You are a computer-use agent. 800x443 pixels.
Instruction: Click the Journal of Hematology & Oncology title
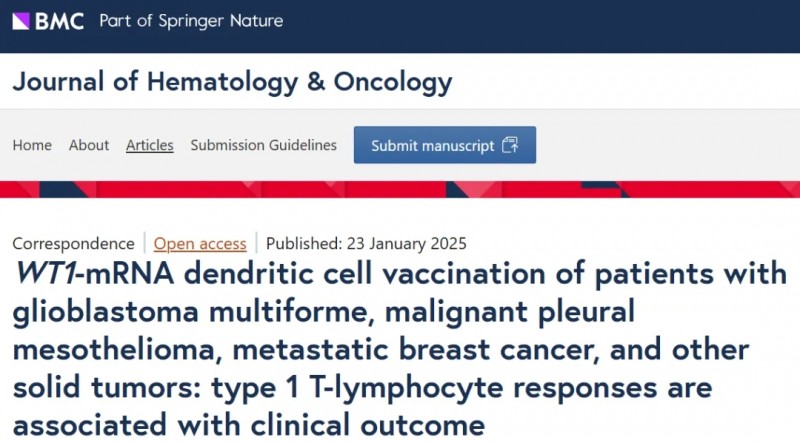232,81
